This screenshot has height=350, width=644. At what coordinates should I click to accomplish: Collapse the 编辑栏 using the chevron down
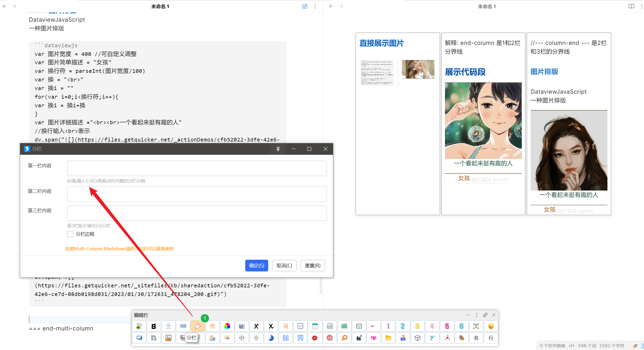tap(468, 315)
